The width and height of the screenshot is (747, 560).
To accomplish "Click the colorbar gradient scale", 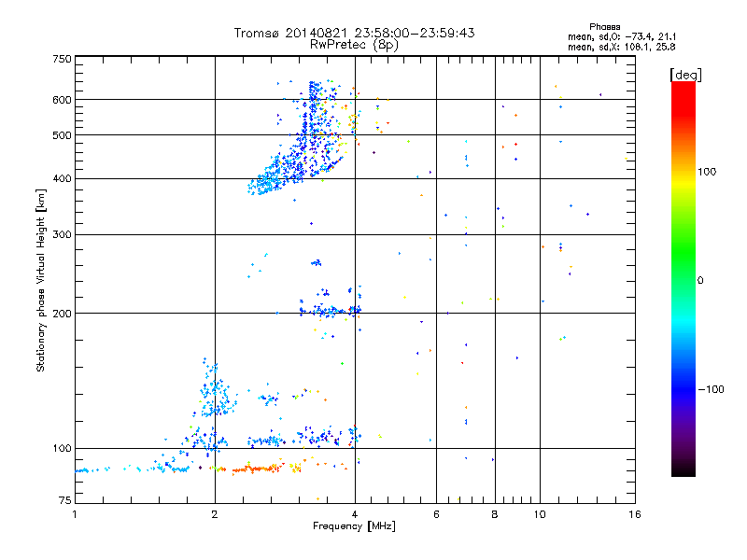I will coord(684,278).
